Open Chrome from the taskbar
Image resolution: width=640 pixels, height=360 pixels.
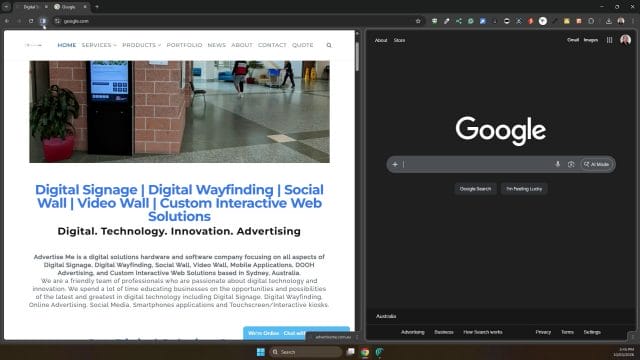(365, 352)
